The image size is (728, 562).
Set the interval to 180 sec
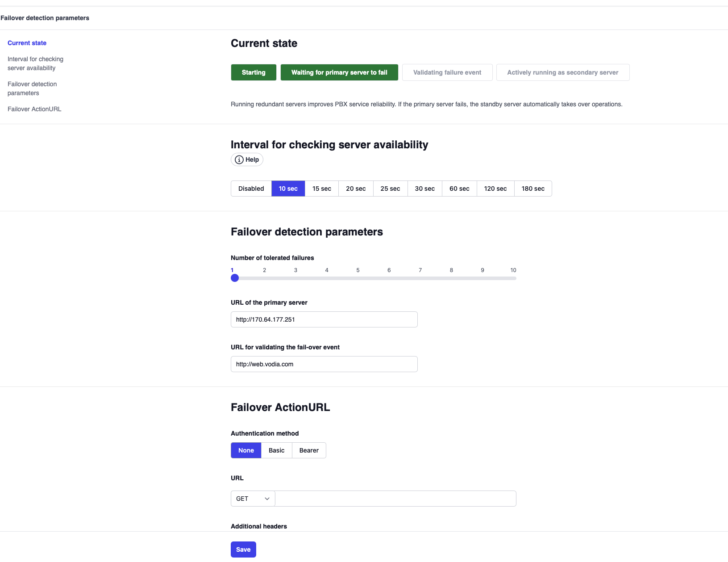(x=532, y=189)
